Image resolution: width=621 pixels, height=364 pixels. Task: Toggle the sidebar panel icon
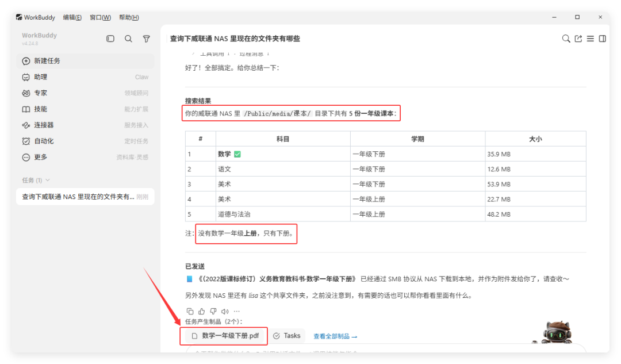(110, 39)
